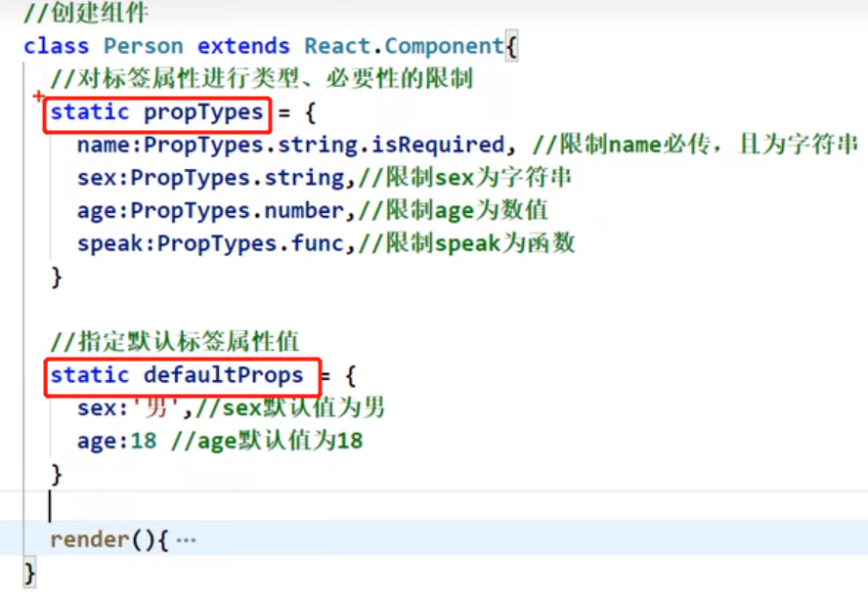Click the highlighted static defaultProps declaration

click(x=182, y=375)
